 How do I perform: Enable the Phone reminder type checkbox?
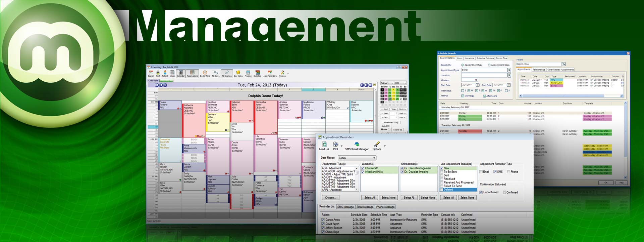[x=508, y=172]
